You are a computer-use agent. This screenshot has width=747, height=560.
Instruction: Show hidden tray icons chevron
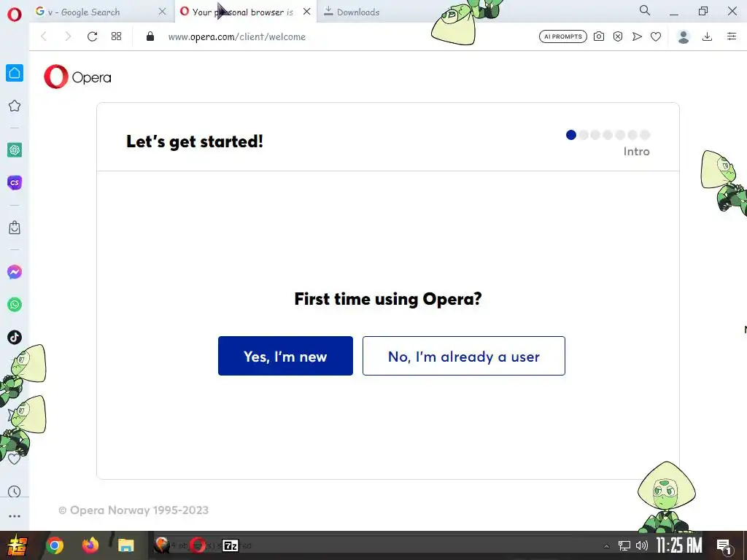[x=606, y=546]
